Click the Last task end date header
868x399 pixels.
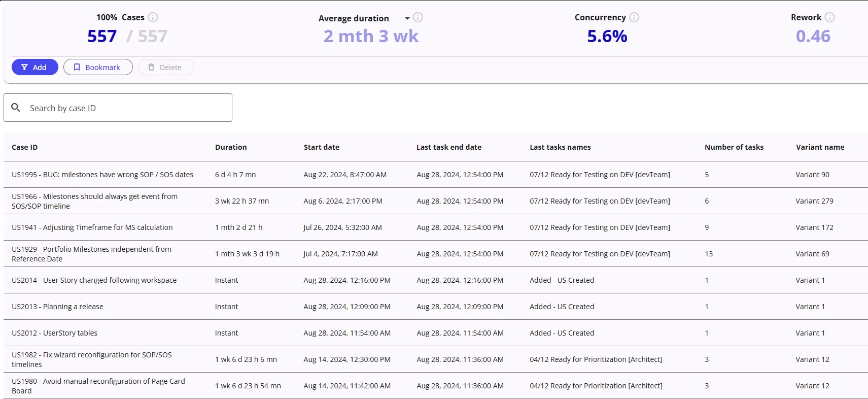tap(448, 147)
